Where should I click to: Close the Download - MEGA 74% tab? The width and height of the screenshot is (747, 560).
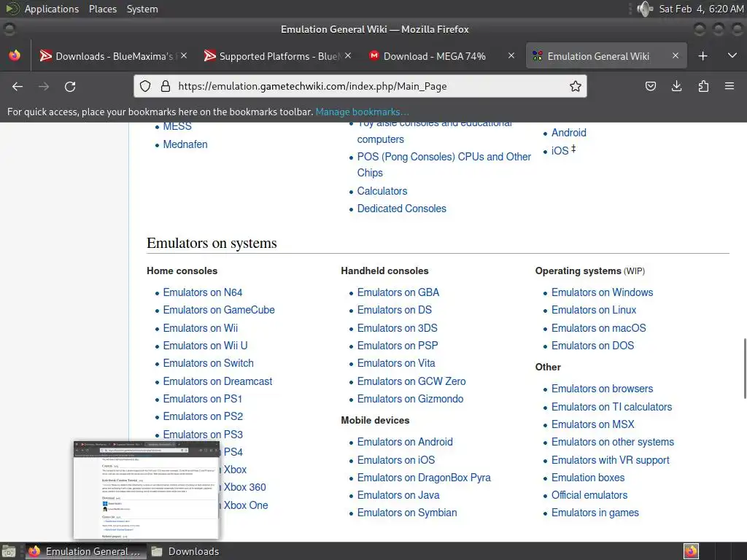(x=511, y=55)
